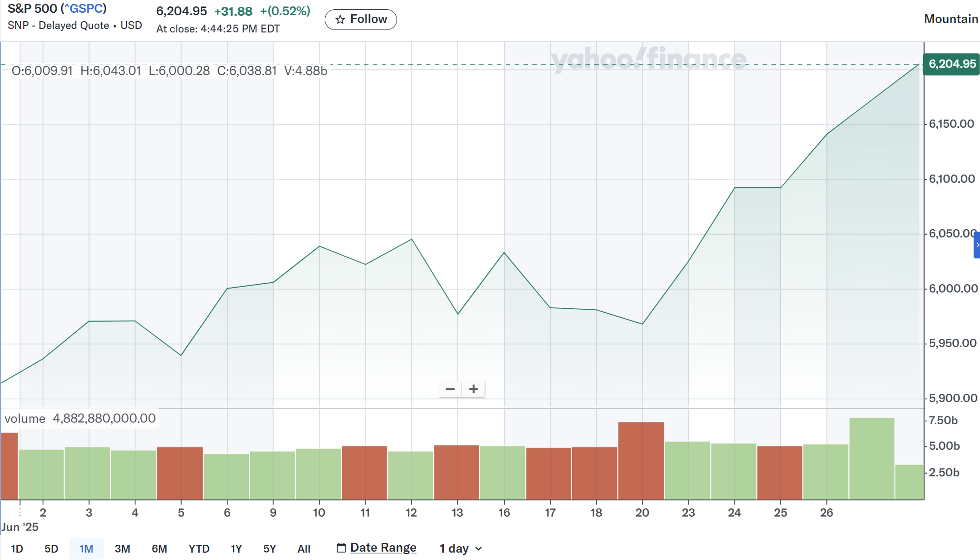
Task: Select the 3M range tab
Action: click(x=122, y=549)
